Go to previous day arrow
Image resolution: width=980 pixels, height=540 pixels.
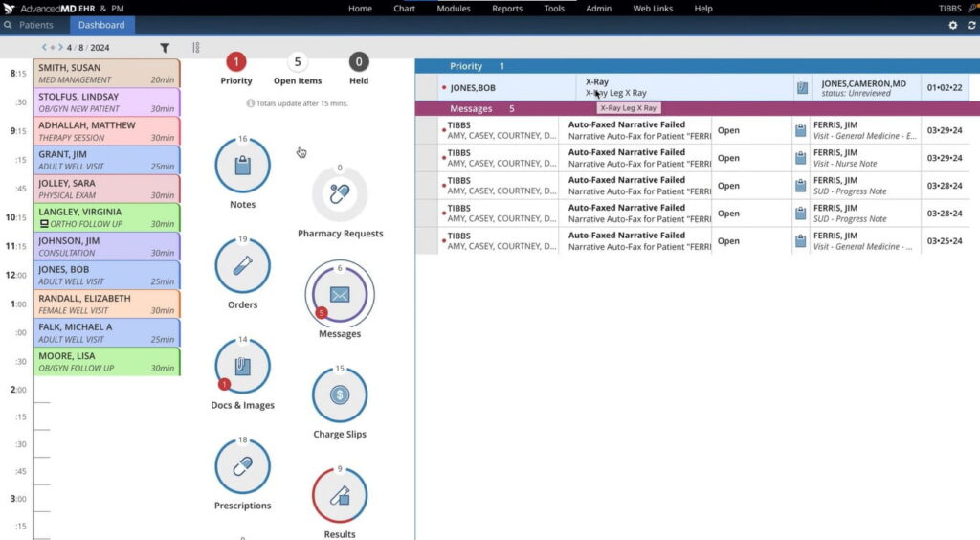pos(44,47)
